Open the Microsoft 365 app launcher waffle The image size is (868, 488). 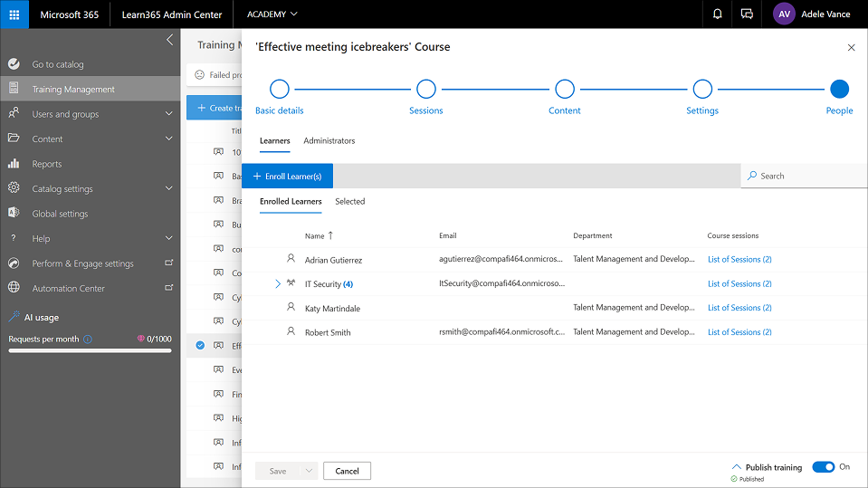tap(14, 14)
